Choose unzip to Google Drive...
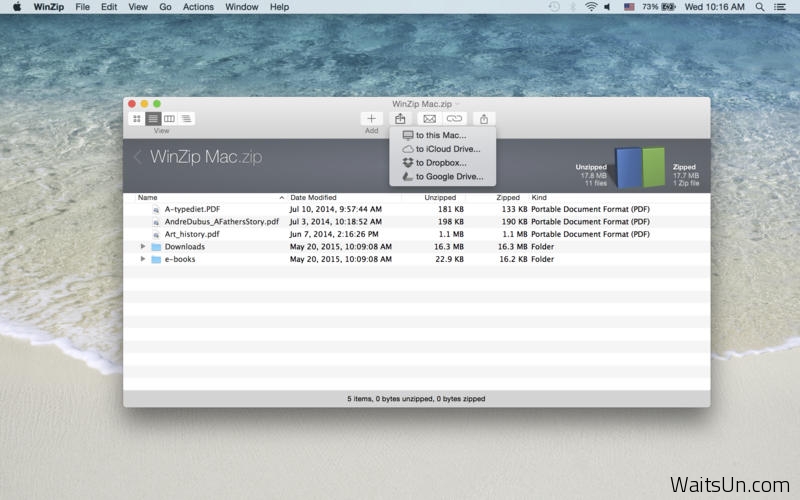 442,177
